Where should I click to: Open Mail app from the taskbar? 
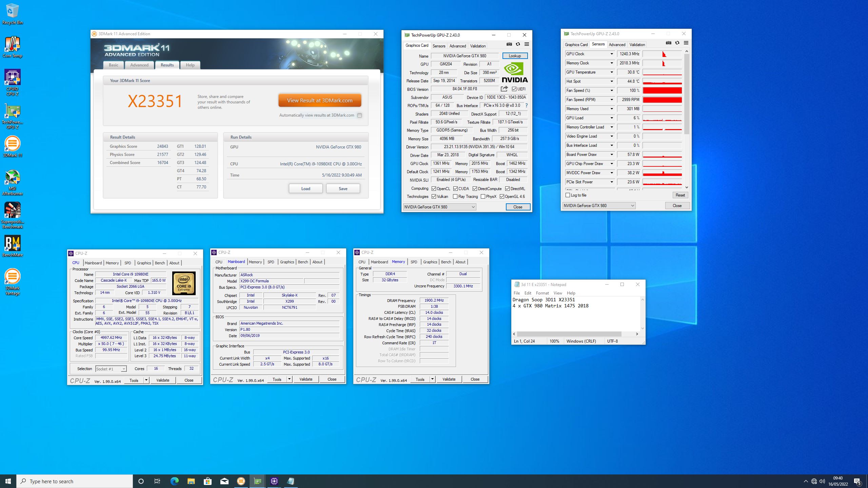point(224,481)
